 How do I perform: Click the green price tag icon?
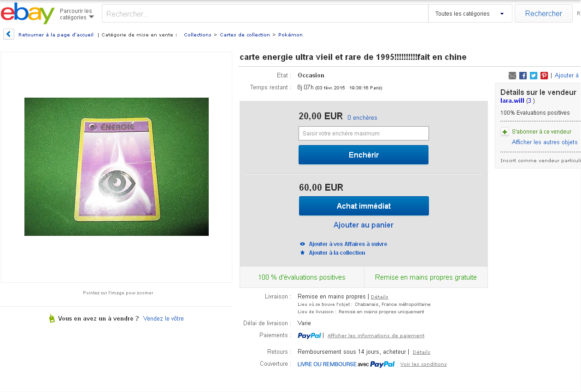[x=52, y=318]
